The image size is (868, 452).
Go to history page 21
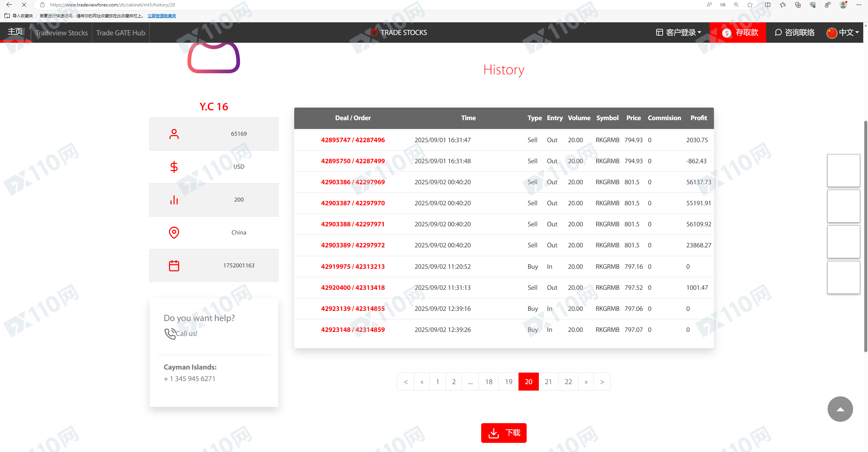point(548,382)
